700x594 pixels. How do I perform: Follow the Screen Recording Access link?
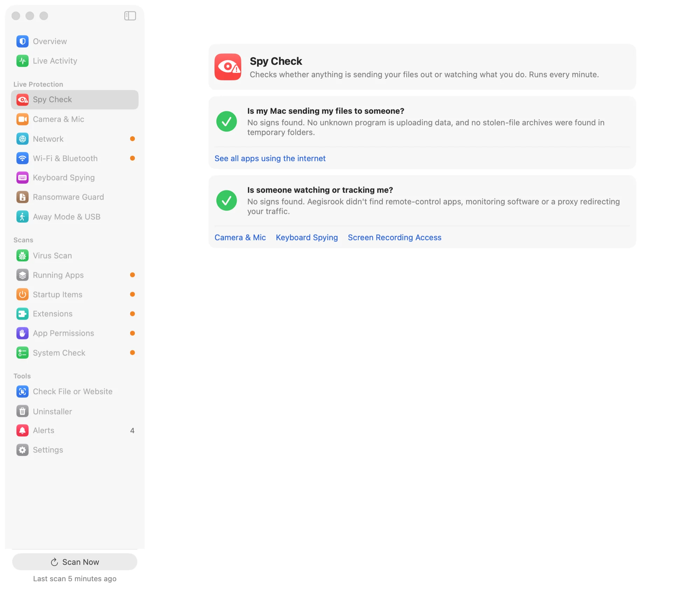[394, 237]
